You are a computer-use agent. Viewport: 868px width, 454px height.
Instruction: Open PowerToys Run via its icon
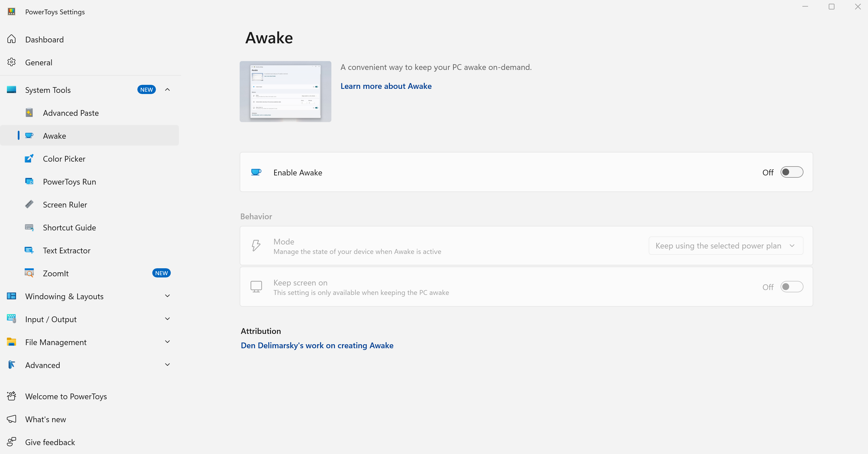[29, 181]
